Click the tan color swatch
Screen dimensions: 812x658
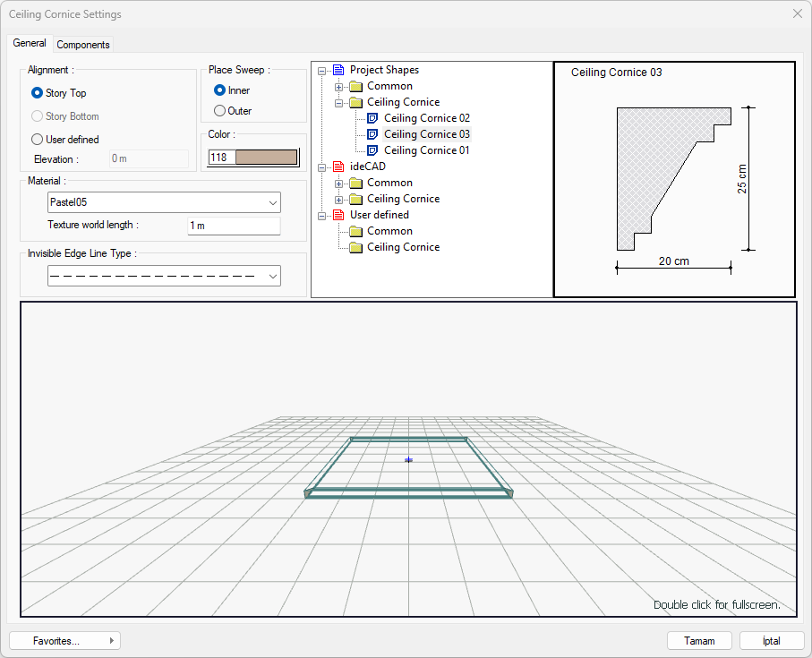pos(264,158)
